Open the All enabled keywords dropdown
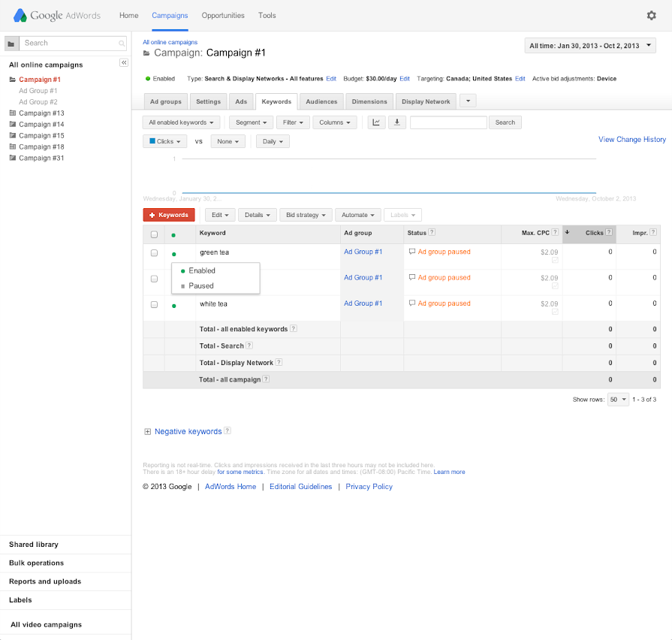Image resolution: width=672 pixels, height=640 pixels. pos(181,122)
